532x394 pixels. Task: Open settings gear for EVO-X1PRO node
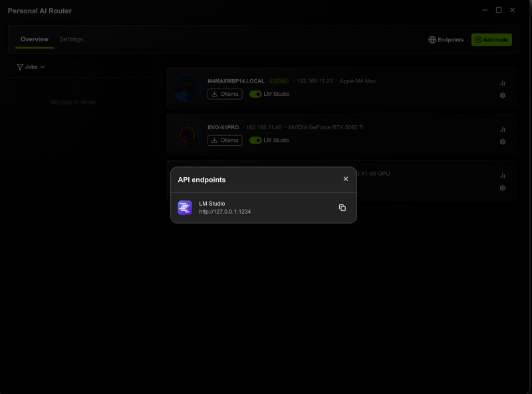[503, 142]
